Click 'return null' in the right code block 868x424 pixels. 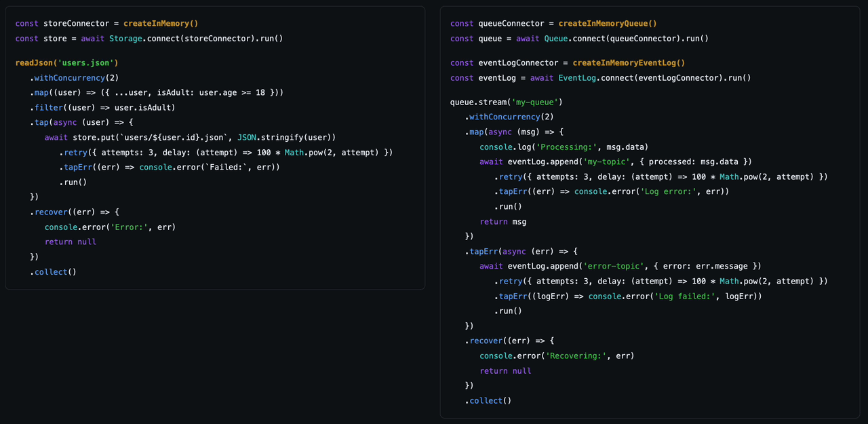pyautogui.click(x=505, y=371)
